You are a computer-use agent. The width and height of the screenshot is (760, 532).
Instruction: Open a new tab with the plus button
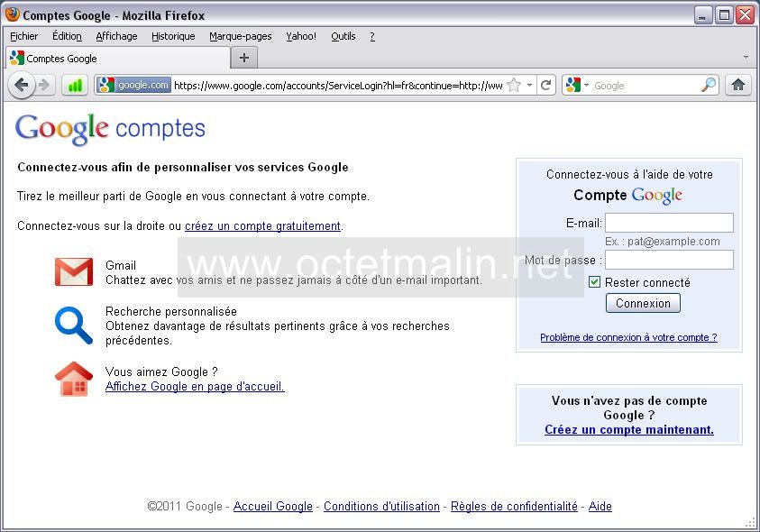(x=244, y=58)
